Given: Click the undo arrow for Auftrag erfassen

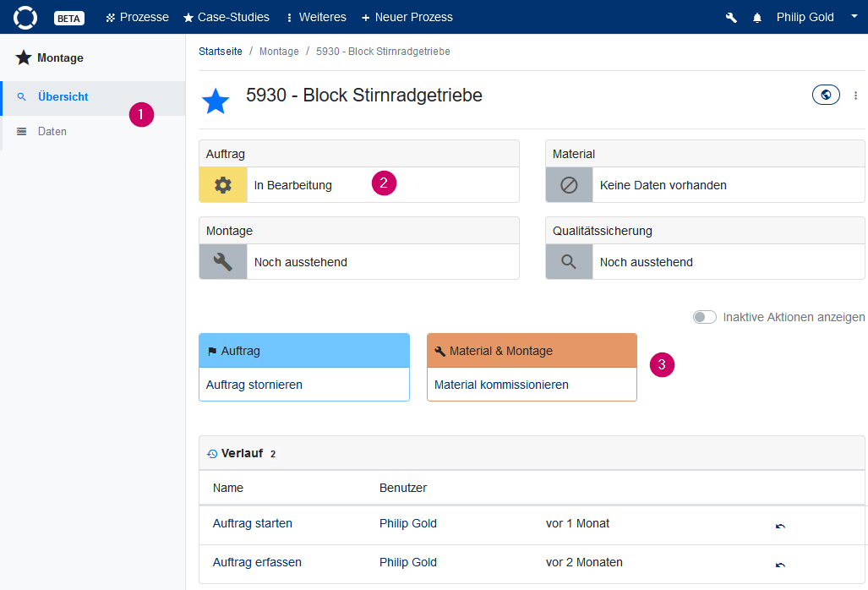Looking at the screenshot, I should (781, 565).
